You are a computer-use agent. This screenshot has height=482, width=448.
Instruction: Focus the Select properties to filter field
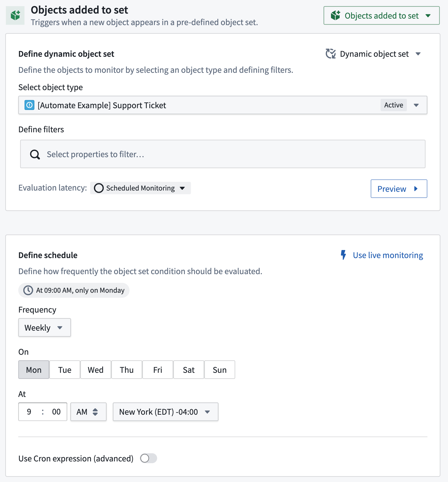(x=223, y=154)
